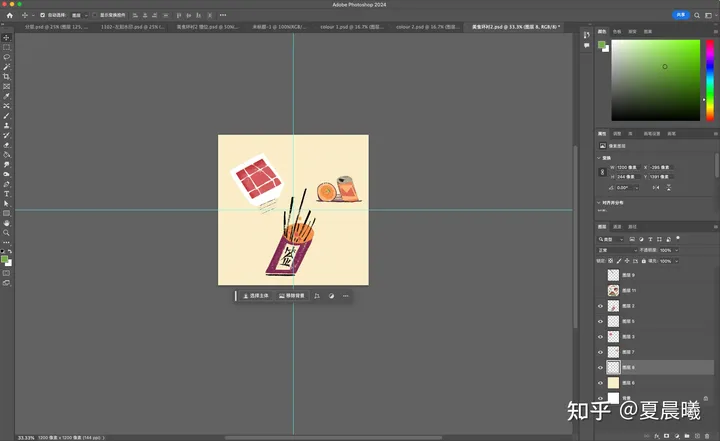Switch to 1102 document tab
The height and width of the screenshot is (441, 720).
132,27
